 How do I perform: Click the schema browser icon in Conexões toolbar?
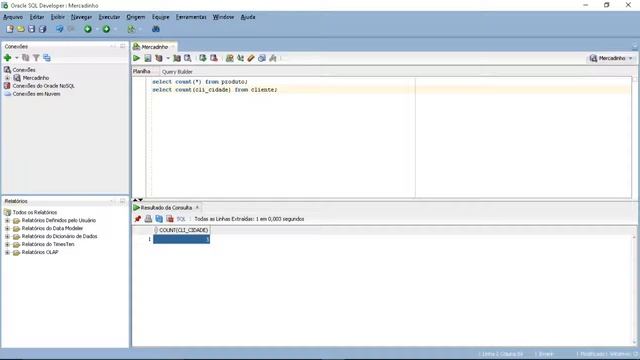pyautogui.click(x=47, y=58)
